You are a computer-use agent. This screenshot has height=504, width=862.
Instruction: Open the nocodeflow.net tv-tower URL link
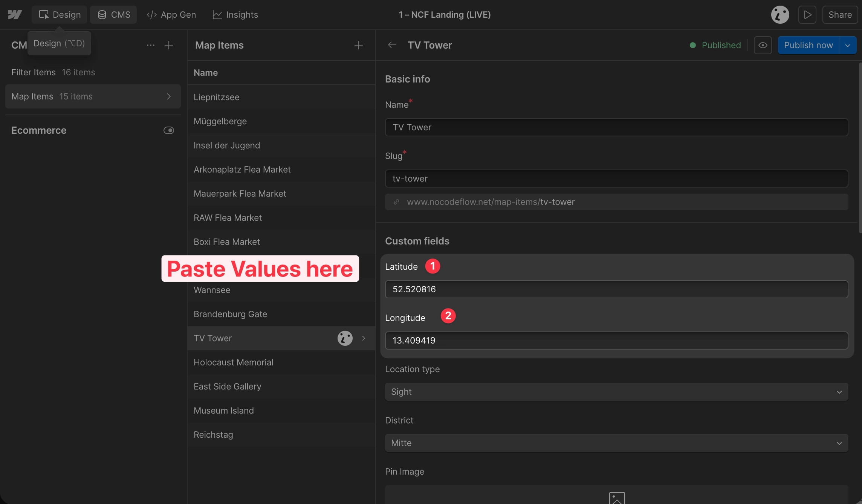click(491, 202)
